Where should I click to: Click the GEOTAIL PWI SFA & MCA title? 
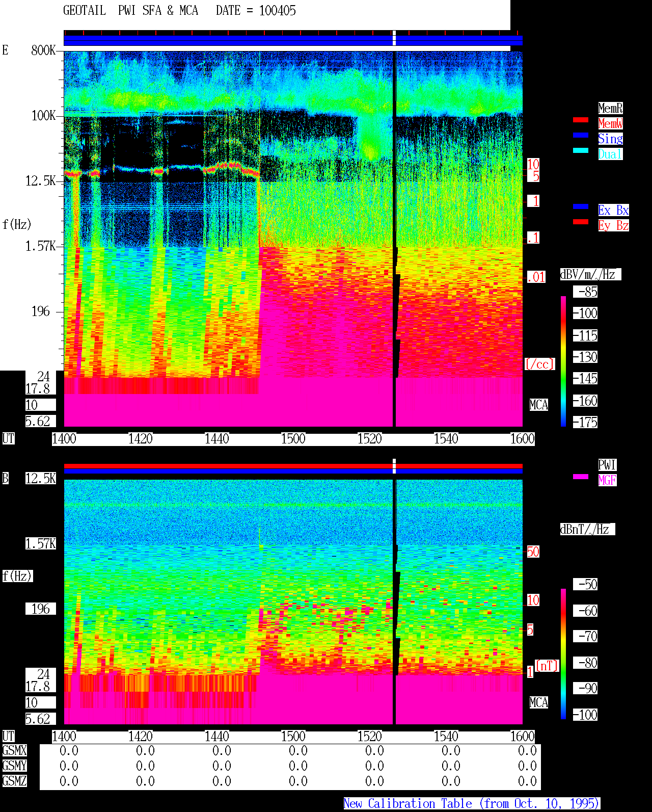(130, 11)
